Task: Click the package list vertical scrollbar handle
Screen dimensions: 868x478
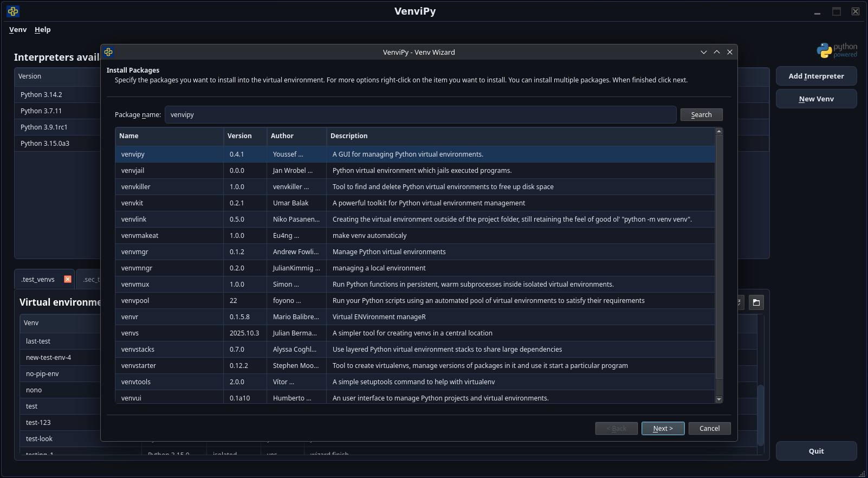Action: 719,256
